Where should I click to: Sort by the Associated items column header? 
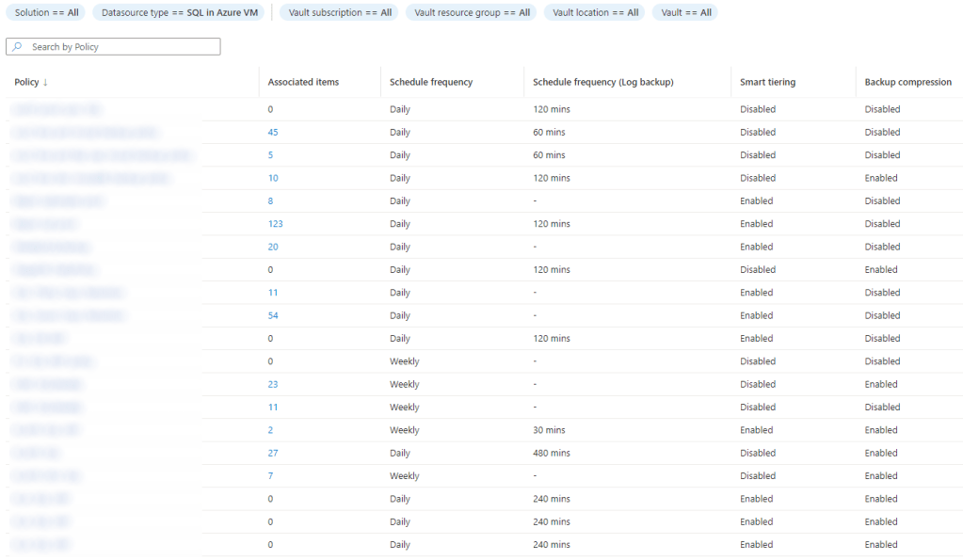pyautogui.click(x=303, y=83)
